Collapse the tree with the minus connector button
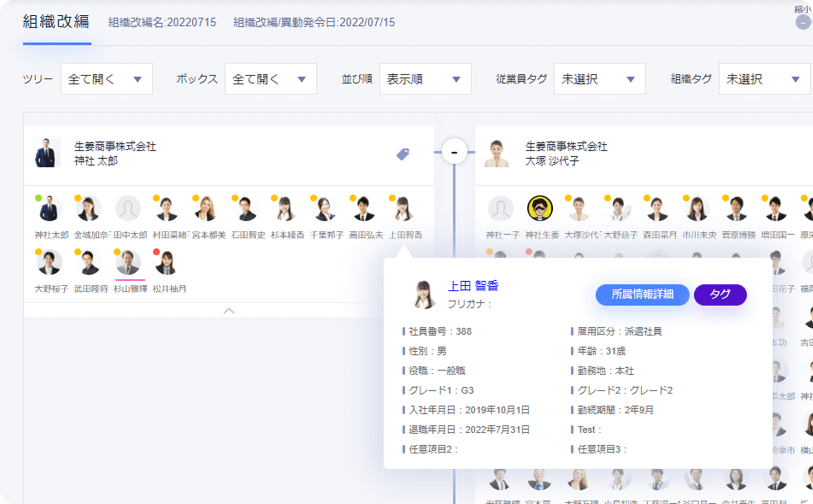The image size is (813, 504). pyautogui.click(x=454, y=153)
